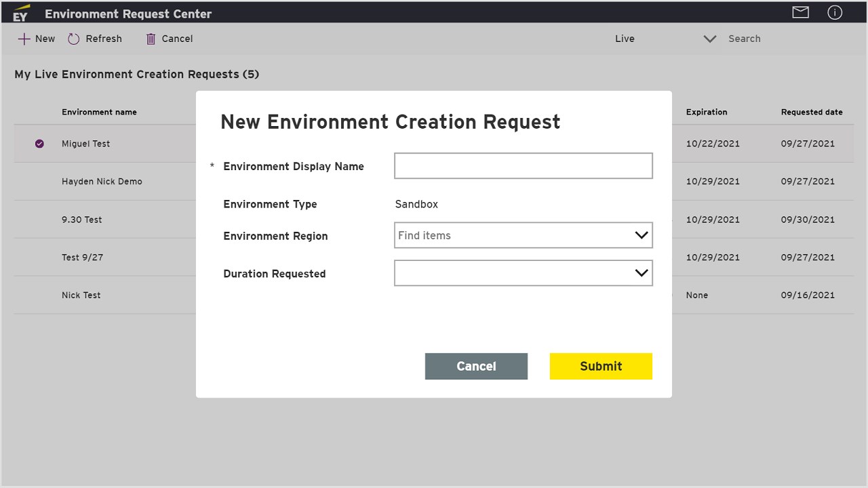Click the EY logo icon
Viewport: 868px width, 488px height.
point(20,13)
